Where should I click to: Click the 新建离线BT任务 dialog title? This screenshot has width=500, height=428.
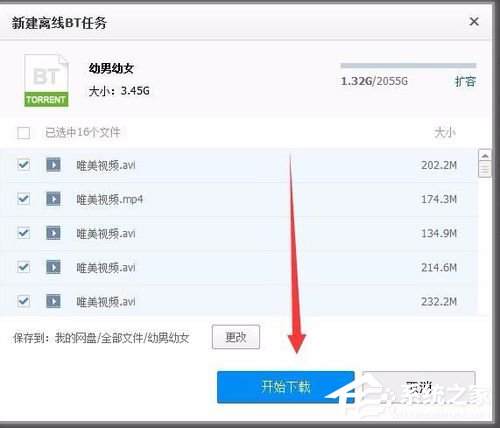[x=59, y=23]
